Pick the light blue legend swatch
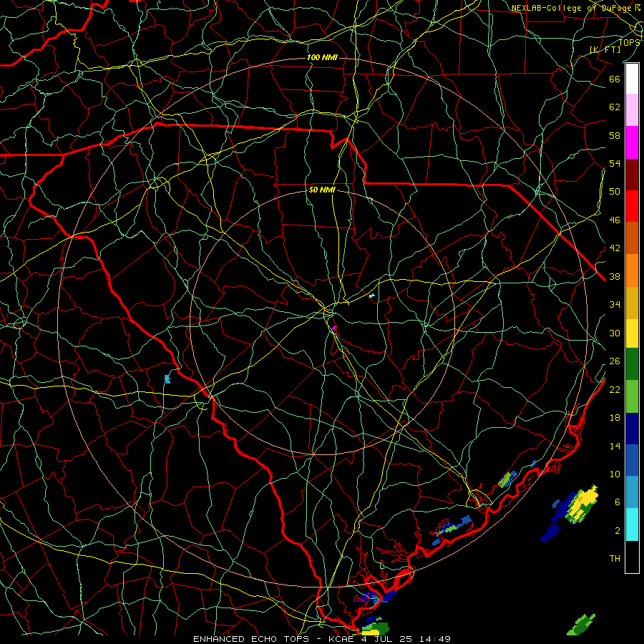This screenshot has width=644, height=644. click(x=632, y=492)
